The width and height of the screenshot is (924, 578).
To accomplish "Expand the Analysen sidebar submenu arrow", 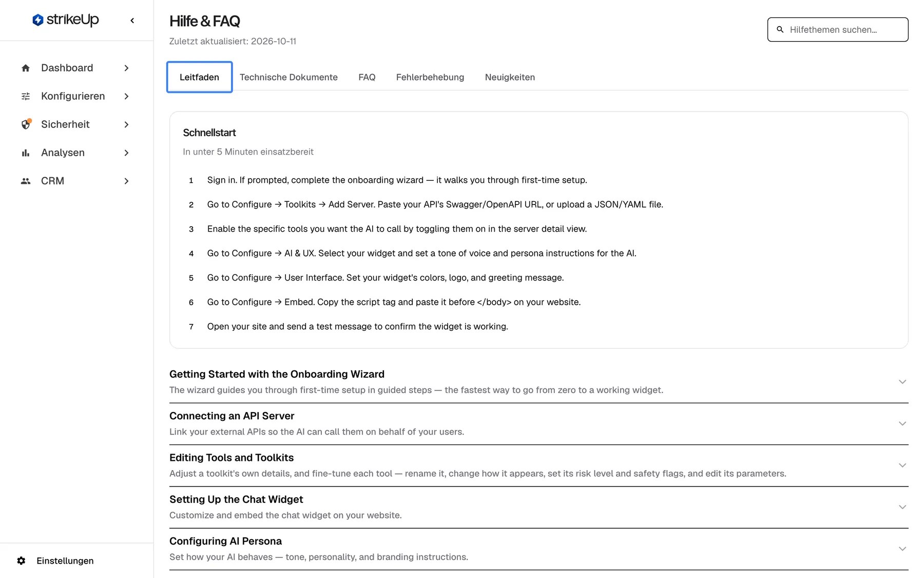I will point(126,153).
